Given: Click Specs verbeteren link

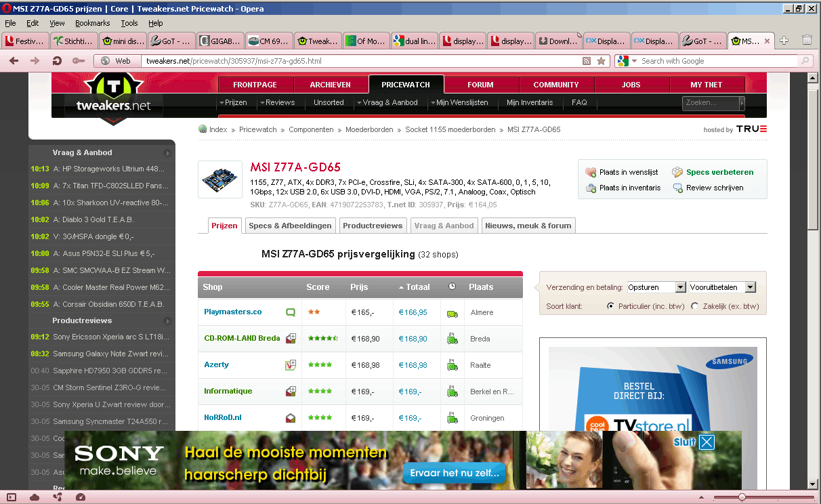Looking at the screenshot, I should pos(719,173).
